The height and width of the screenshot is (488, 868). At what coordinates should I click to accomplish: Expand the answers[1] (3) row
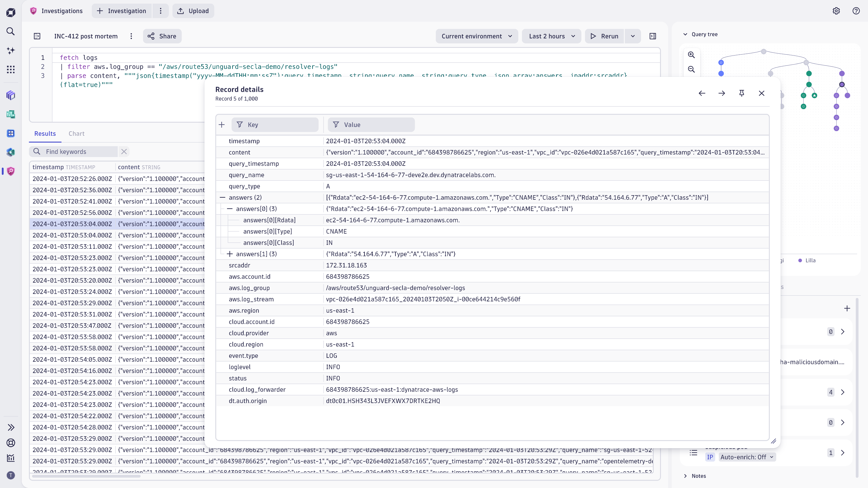[x=230, y=254]
